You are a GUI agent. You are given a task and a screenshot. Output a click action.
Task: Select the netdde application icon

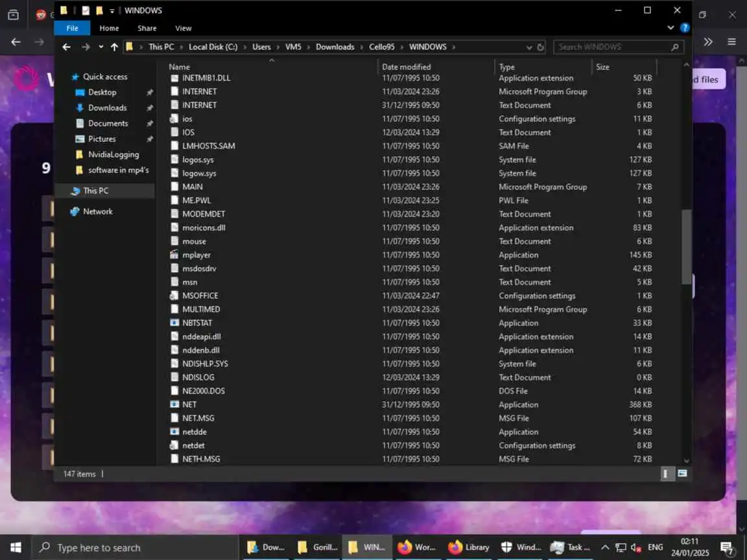(174, 432)
